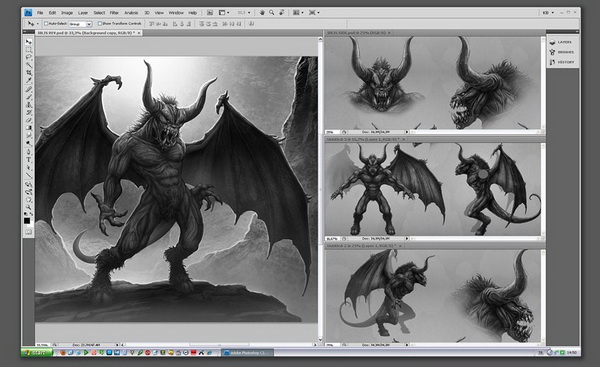Click the Zoom tool icon in the application bar
The height and width of the screenshot is (367, 600).
(x=272, y=13)
